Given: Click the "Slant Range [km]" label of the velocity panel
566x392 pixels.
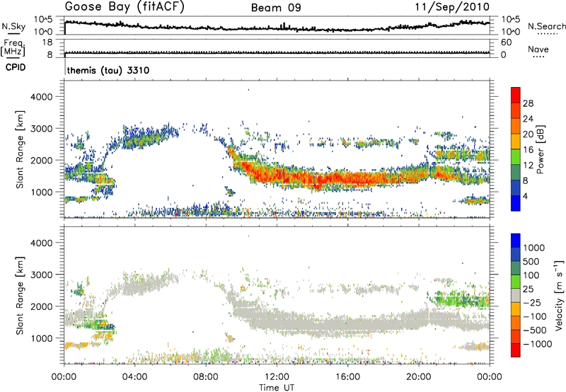Looking at the screenshot, I should [x=20, y=295].
